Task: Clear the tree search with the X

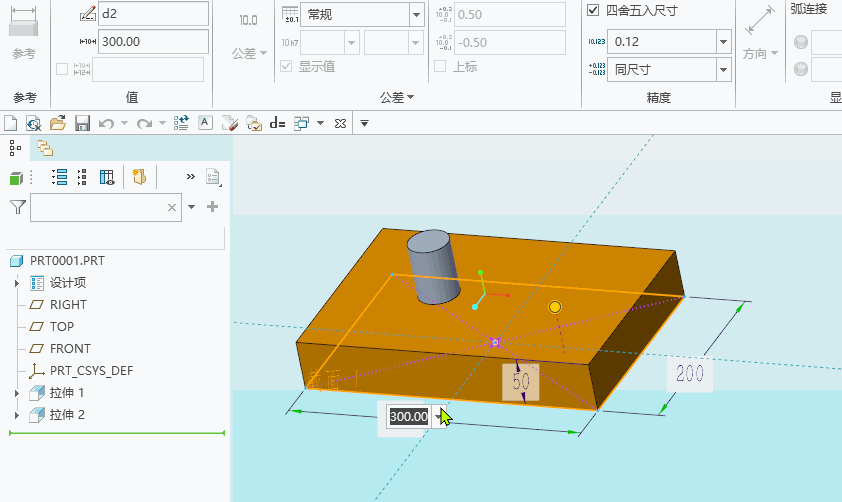Action: (172, 207)
